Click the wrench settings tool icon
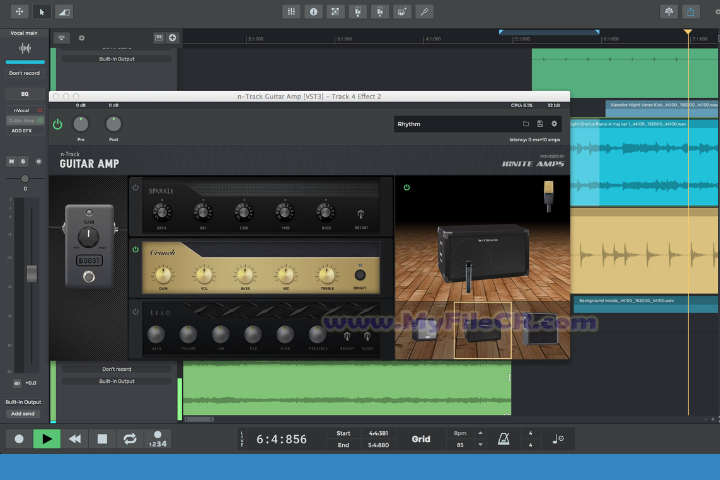 click(424, 11)
